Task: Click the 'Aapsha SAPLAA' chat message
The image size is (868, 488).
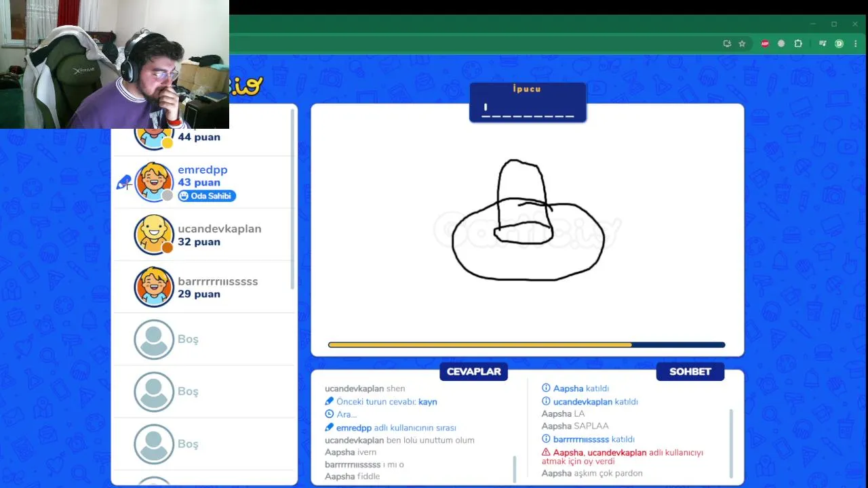Action: pyautogui.click(x=575, y=426)
